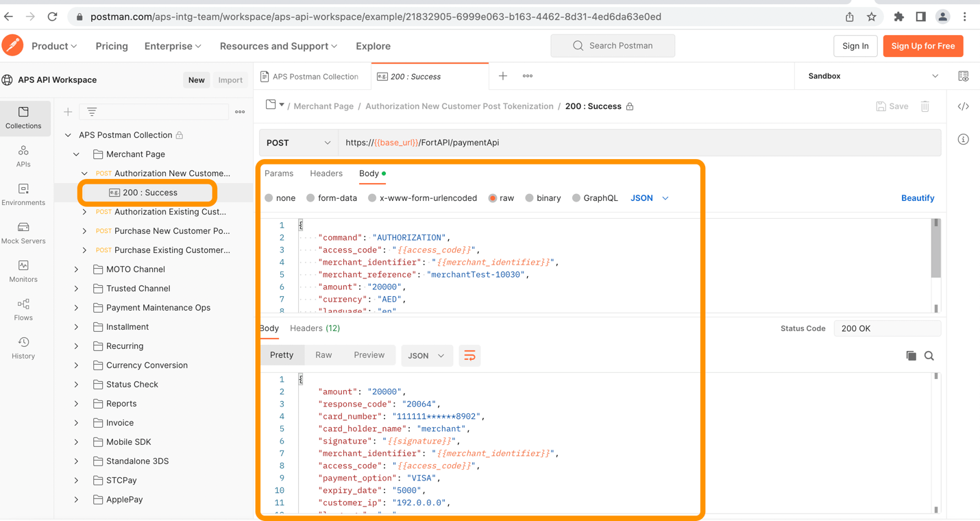Open the Flows sidebar section
Image resolution: width=980 pixels, height=521 pixels.
(23, 310)
